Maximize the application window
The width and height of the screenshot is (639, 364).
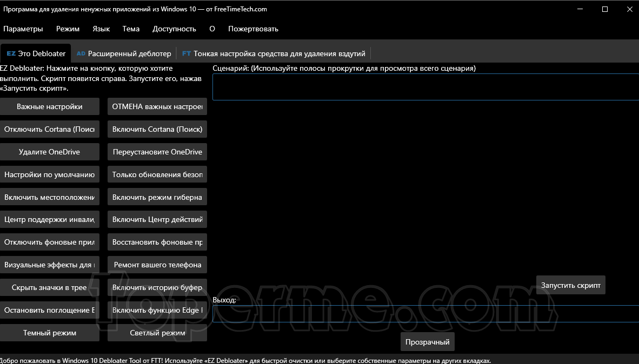point(605,9)
